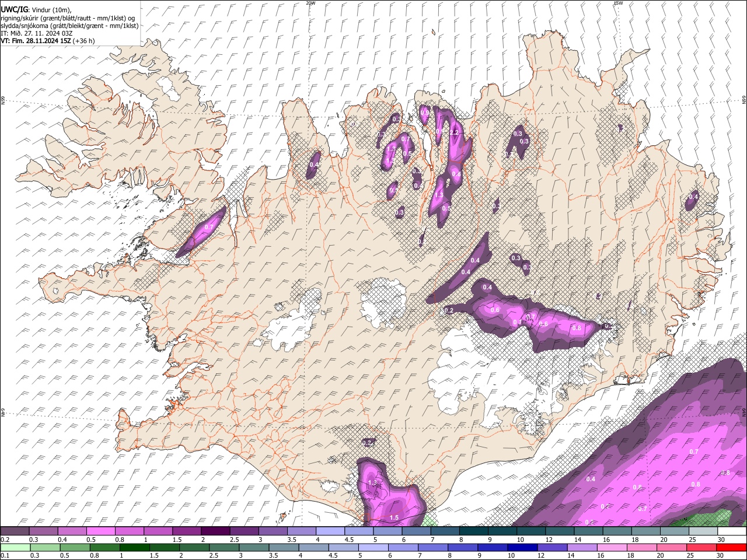Click the 'UWC/IG: Vindur (10m)' title text
This screenshot has width=747, height=560.
click(x=36, y=10)
